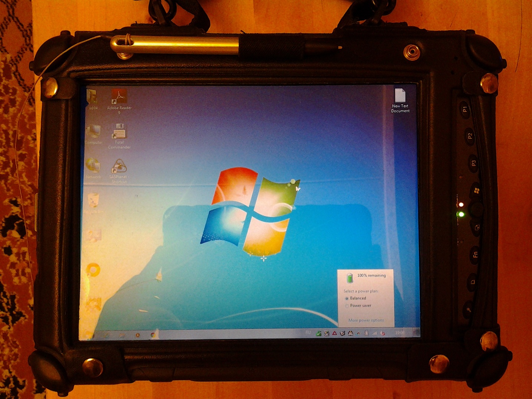This screenshot has width=532, height=399.
Task: Click the green battery icon in power popup
Action: (349, 277)
